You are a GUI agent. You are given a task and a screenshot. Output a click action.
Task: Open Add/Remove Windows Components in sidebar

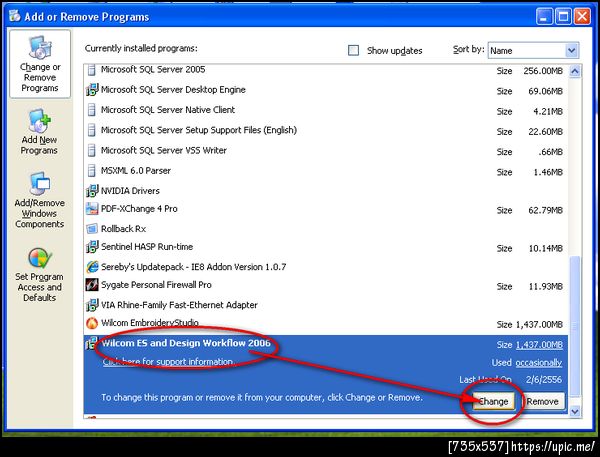point(39,200)
